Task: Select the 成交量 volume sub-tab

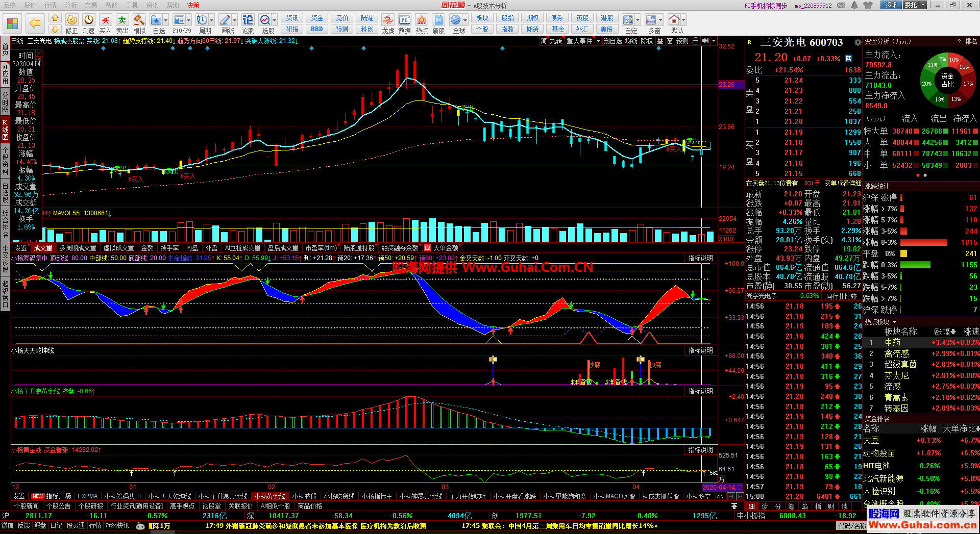Action: click(x=43, y=248)
